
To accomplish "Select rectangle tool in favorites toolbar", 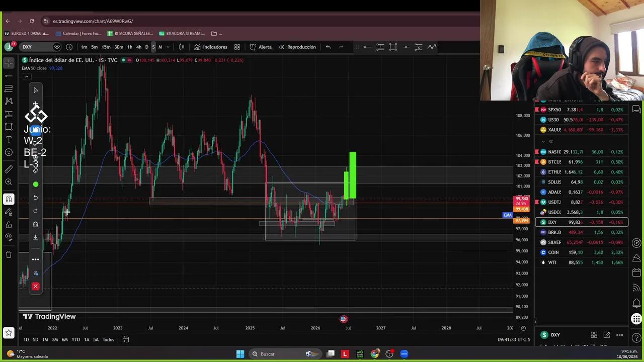I will [x=393, y=47].
